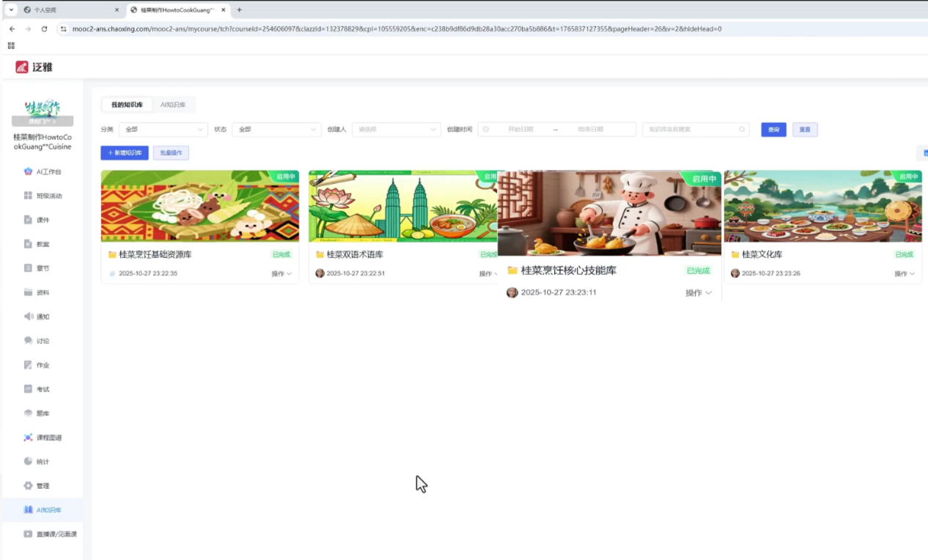Go to the 讨论 discussion section
Viewport: 928px width, 560px height.
click(40, 340)
